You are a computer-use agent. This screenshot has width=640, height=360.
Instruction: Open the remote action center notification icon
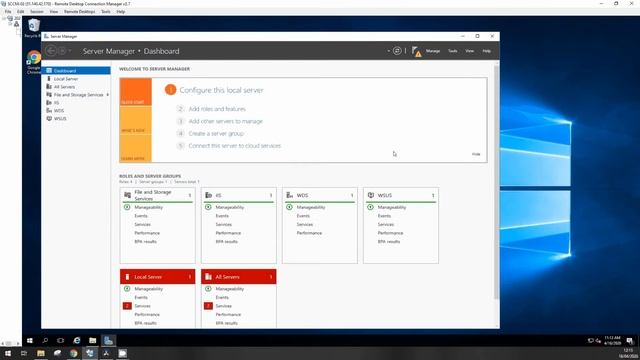[x=630, y=340]
